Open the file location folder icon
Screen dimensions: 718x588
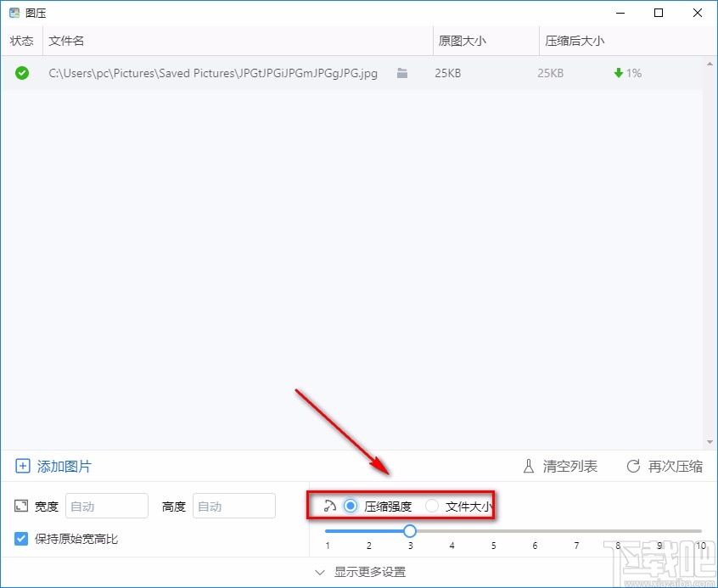tap(401, 73)
